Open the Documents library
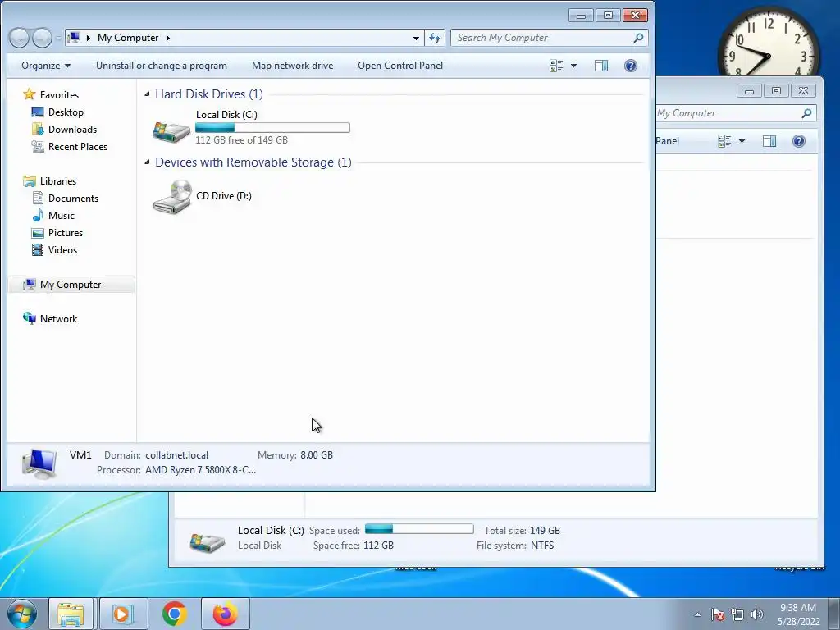Screen dimensions: 840x630 [73, 199]
